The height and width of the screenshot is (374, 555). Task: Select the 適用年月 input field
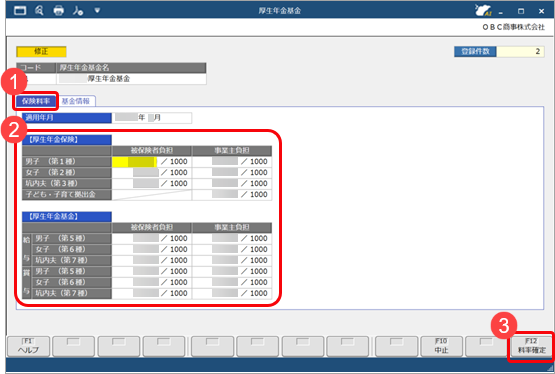click(x=152, y=118)
